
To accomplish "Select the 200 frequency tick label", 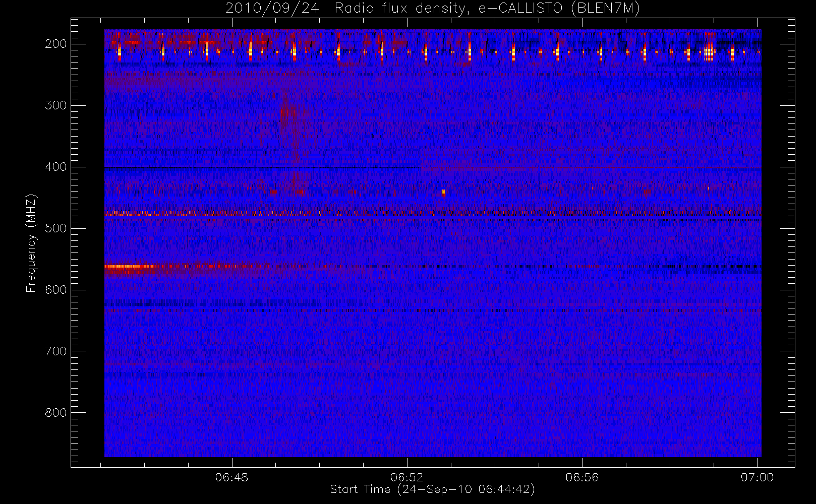I will (55, 44).
